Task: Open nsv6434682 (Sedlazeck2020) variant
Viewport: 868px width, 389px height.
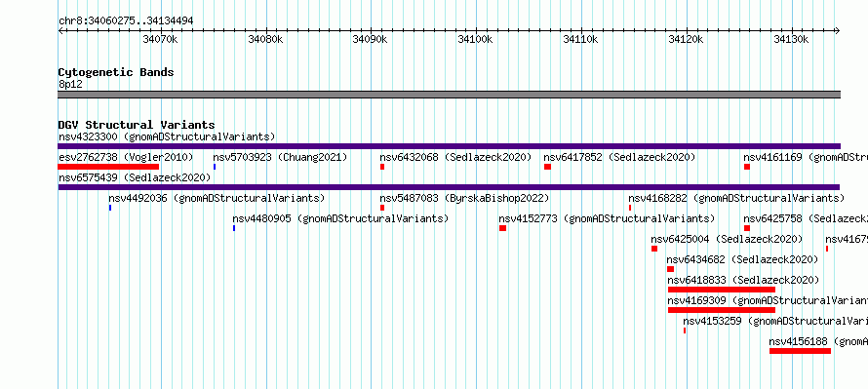Action: pyautogui.click(x=742, y=259)
